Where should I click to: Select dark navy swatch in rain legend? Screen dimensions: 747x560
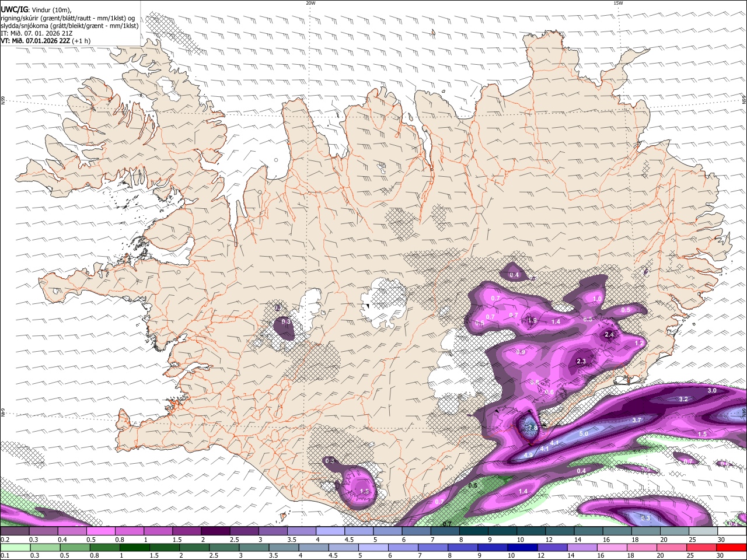tap(522, 547)
